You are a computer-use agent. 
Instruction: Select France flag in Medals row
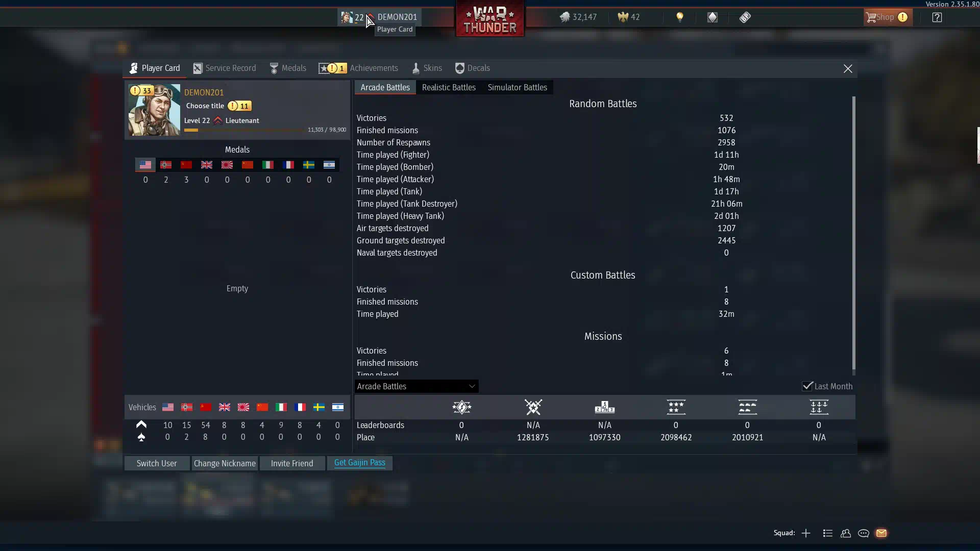288,165
